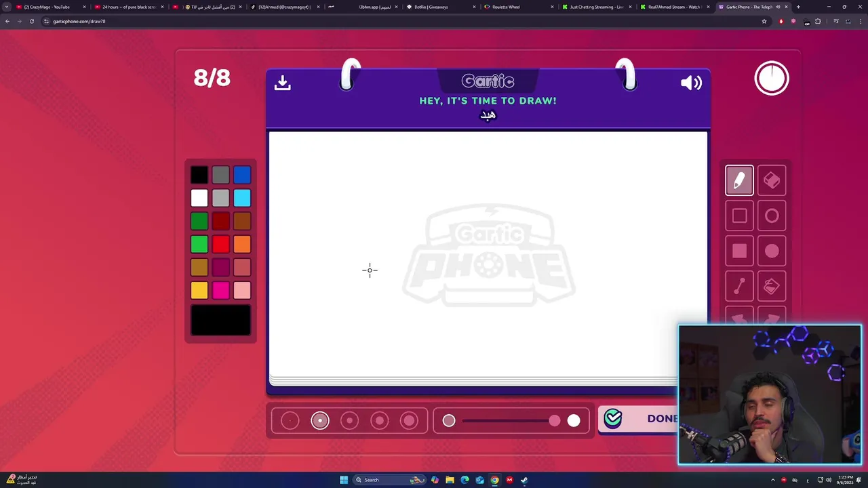Pick the dark gray color swatch
Viewport: 868px width, 488px height.
point(221,175)
